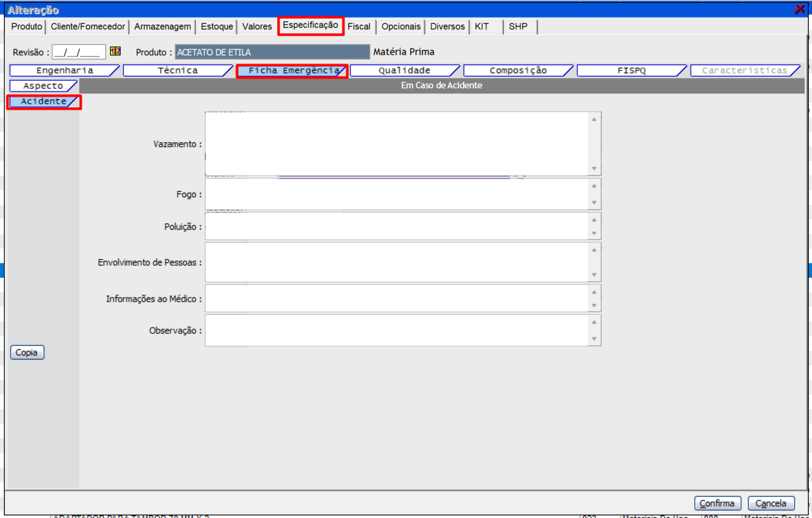Select the Aspecto side tab

point(43,86)
